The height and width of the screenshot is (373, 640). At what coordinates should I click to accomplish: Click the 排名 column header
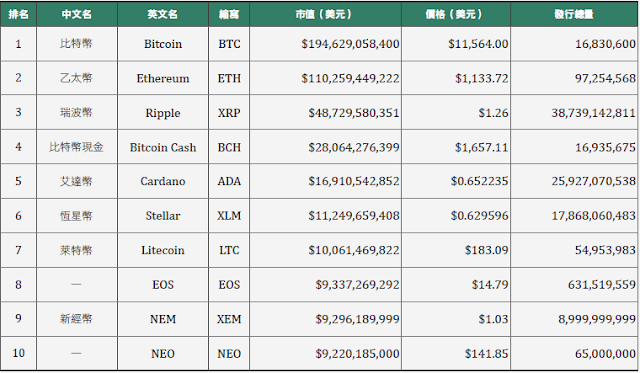(x=18, y=14)
